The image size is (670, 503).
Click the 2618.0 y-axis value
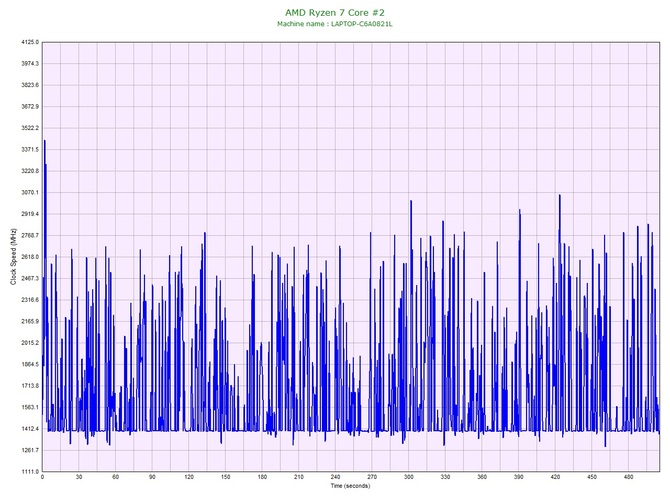[30, 257]
